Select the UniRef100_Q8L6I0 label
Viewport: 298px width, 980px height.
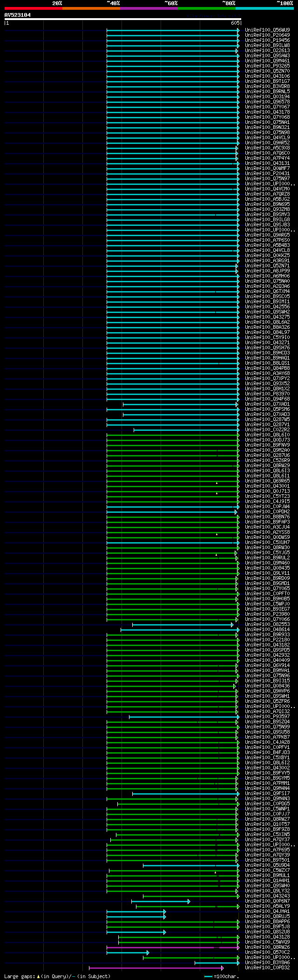(267, 435)
